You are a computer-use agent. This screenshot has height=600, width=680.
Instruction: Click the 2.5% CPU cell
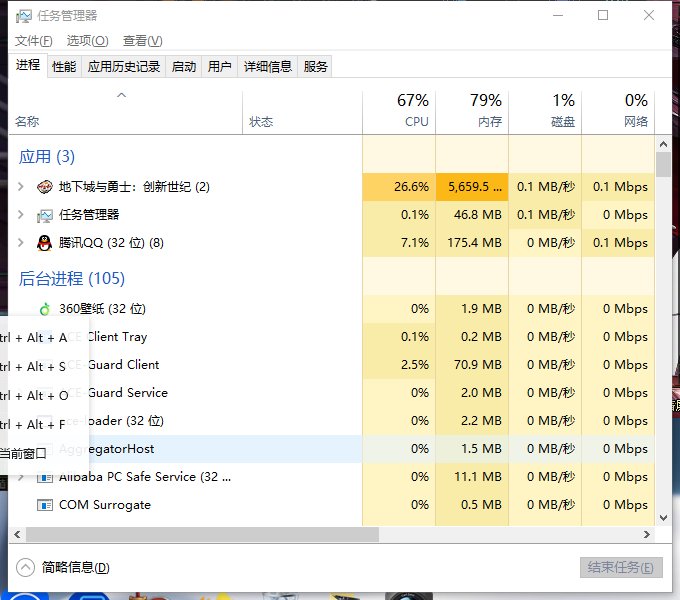pos(399,365)
